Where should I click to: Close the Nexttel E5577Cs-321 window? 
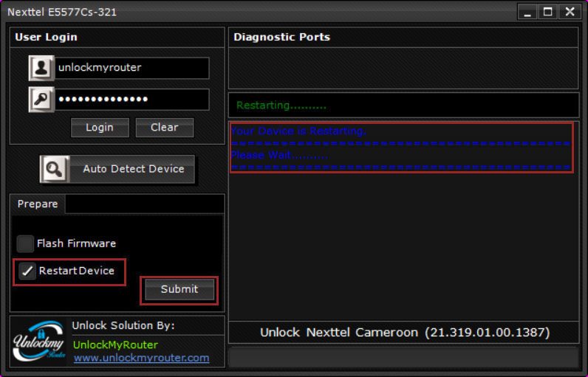(570, 12)
